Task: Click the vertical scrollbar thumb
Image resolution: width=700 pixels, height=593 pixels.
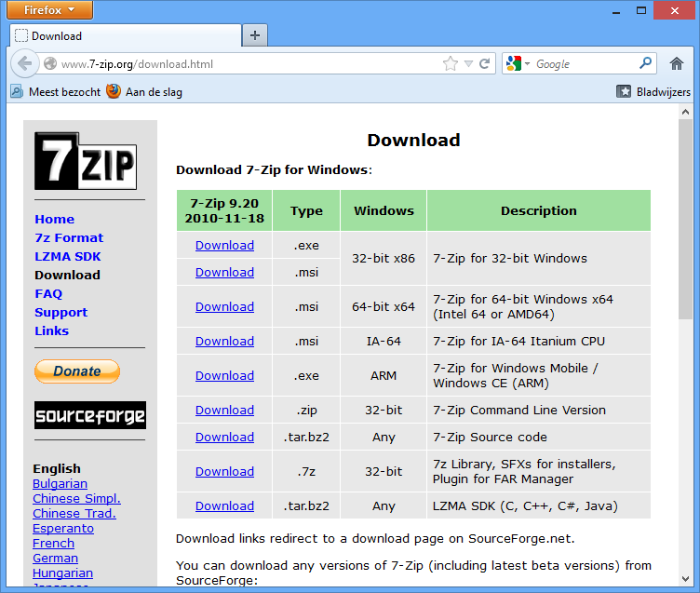Action: pyautogui.click(x=686, y=220)
